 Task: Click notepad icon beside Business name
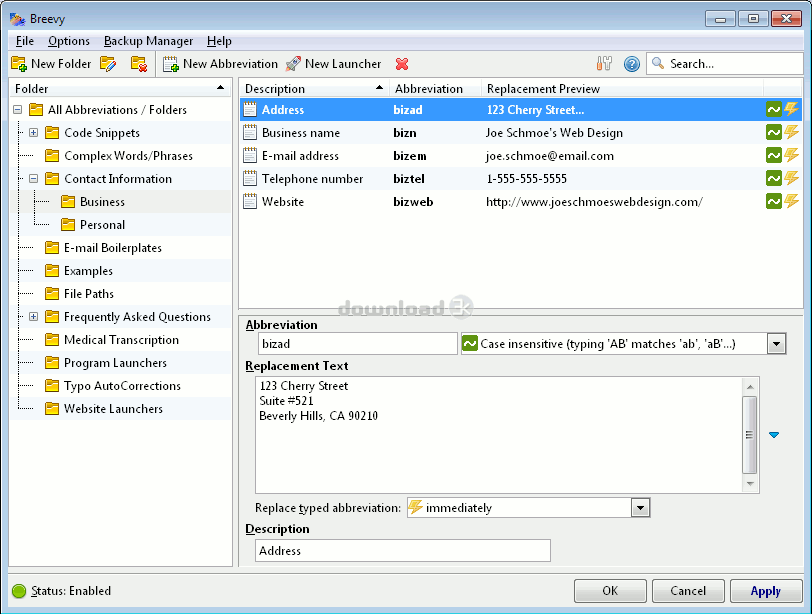click(250, 133)
